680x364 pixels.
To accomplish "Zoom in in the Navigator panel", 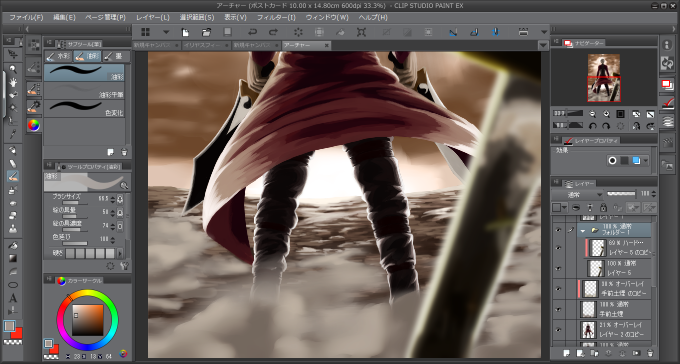I will [606, 114].
